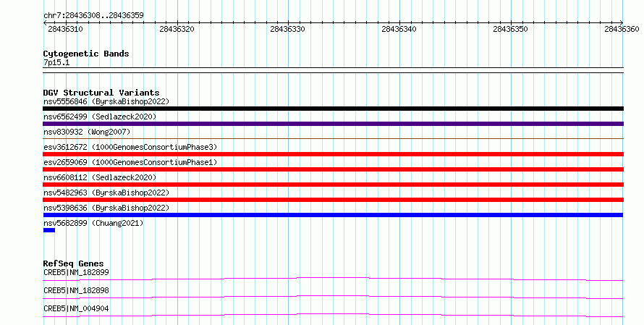
Task: Select transcript CREB5|NM_182899 label
Action: 76,272
